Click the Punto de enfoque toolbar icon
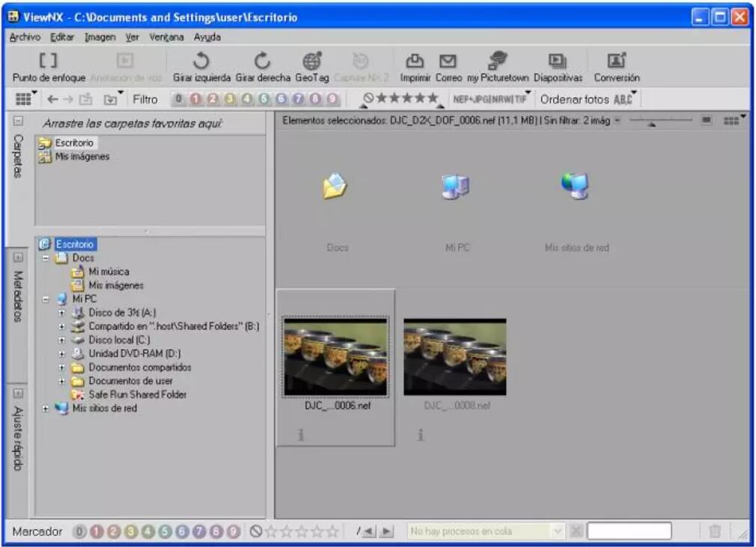The image size is (756, 547). pyautogui.click(x=48, y=62)
